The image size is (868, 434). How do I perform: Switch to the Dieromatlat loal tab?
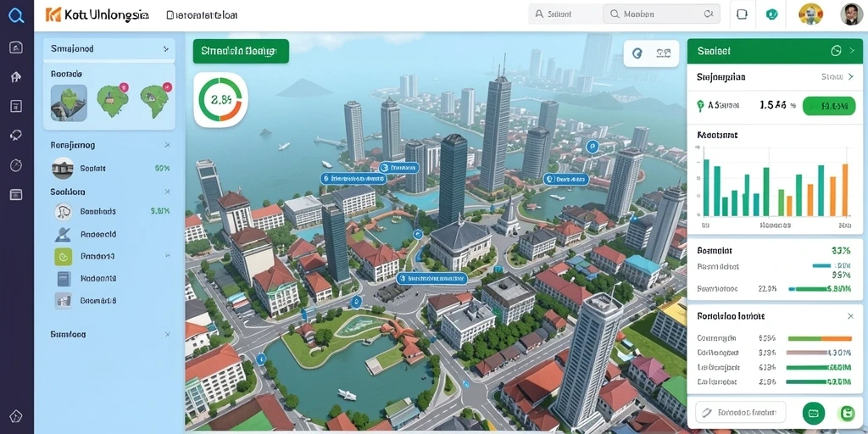pos(202,15)
